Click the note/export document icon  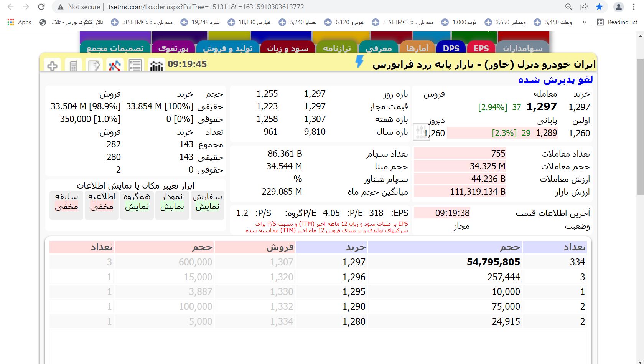tap(94, 65)
